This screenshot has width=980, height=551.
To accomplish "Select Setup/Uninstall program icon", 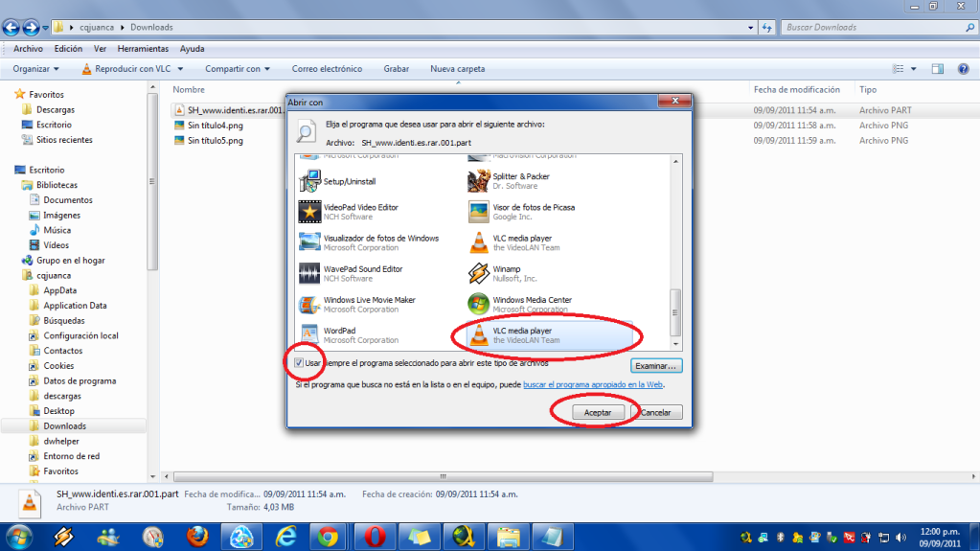I will [309, 181].
